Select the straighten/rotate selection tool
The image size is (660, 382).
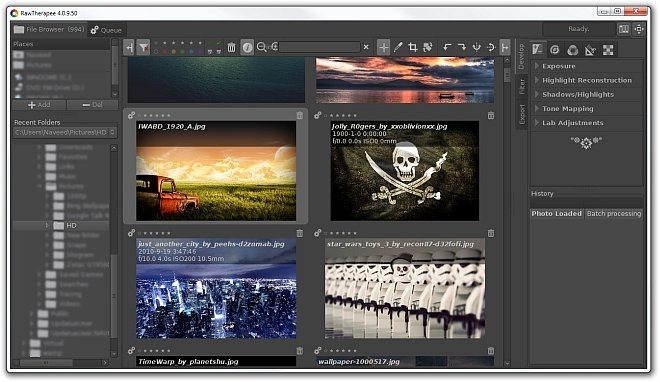pos(428,47)
